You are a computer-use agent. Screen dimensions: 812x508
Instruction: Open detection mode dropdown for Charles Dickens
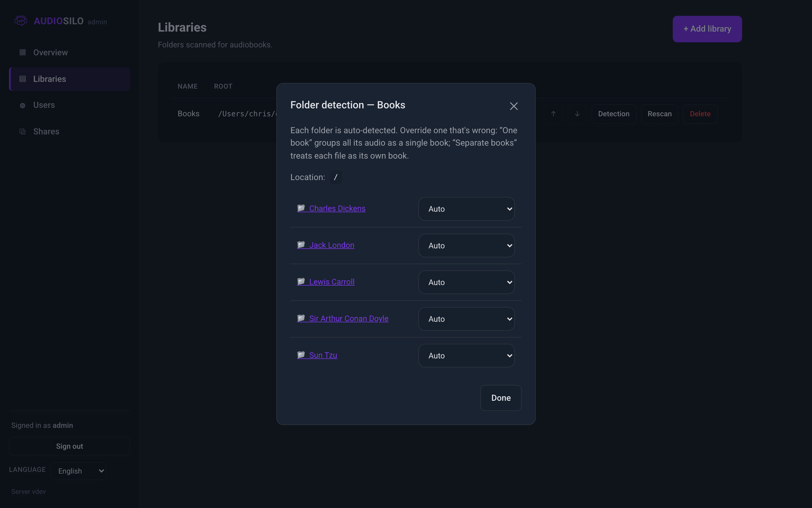click(466, 209)
